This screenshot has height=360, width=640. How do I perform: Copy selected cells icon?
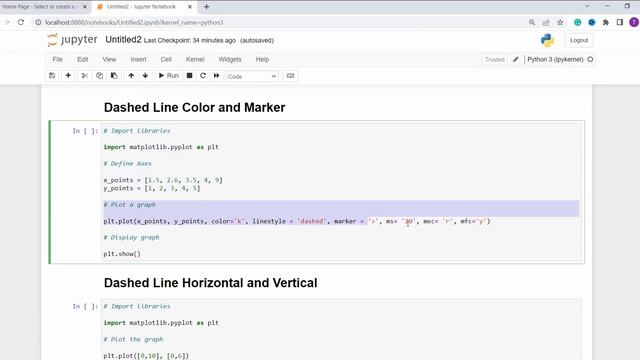(x=99, y=76)
